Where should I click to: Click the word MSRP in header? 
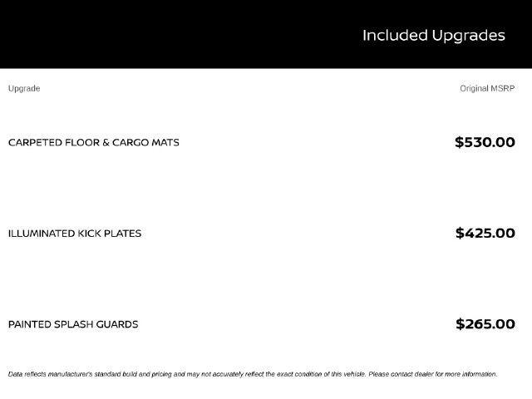[x=502, y=88]
